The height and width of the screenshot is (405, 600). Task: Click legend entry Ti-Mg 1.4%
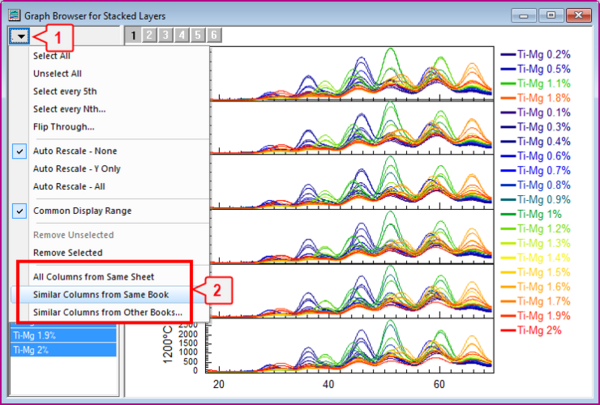click(x=535, y=258)
